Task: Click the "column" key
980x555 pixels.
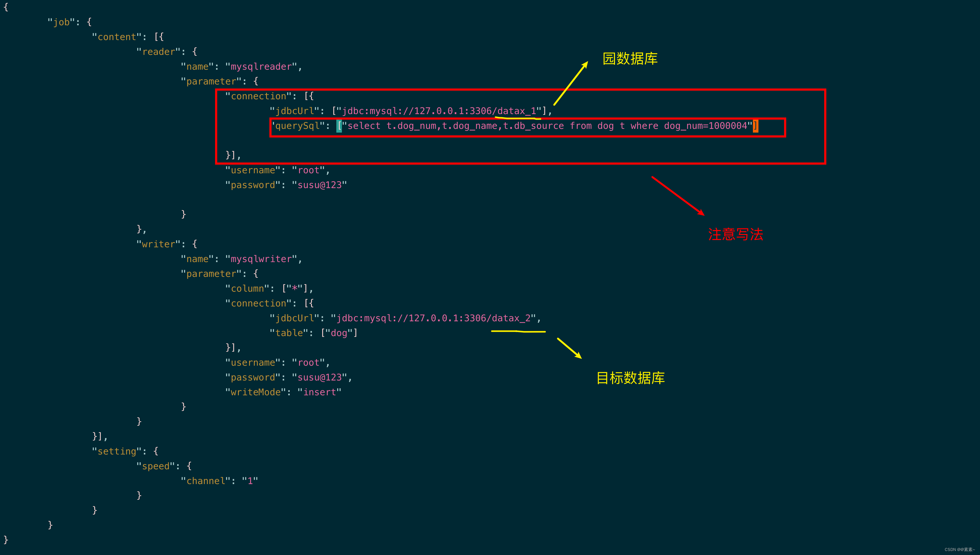Action: click(x=247, y=289)
